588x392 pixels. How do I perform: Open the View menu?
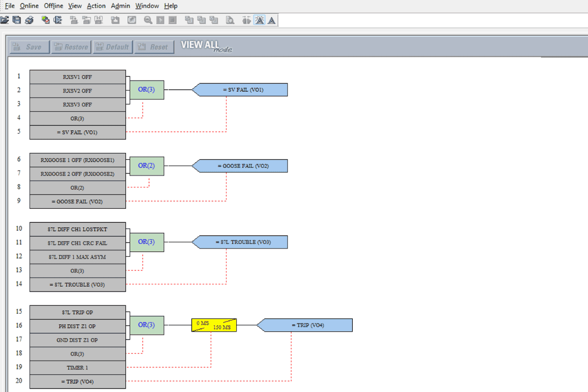click(x=75, y=6)
